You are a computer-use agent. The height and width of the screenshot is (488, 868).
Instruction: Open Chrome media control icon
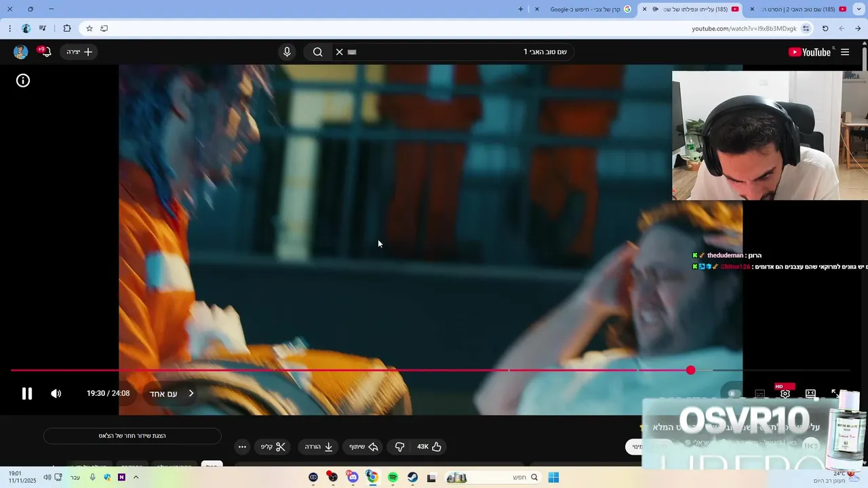click(x=43, y=28)
